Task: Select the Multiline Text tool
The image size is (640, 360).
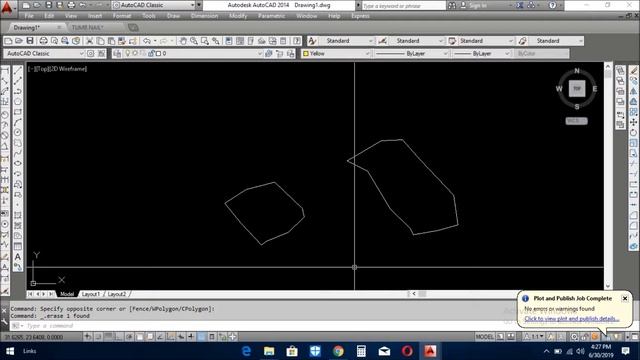Action: [x=18, y=257]
